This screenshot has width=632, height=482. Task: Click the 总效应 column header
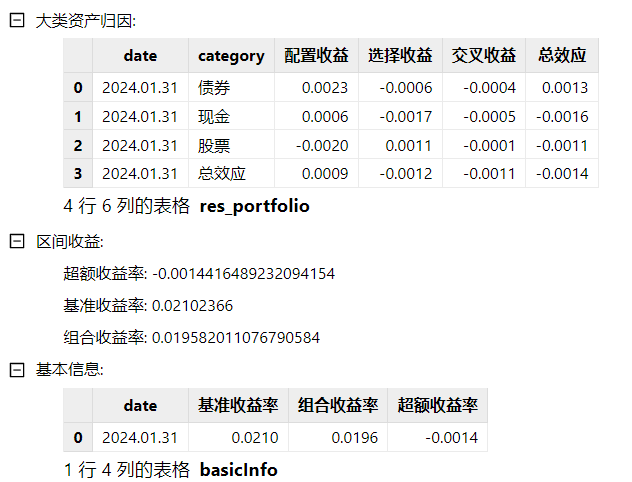[x=561, y=56]
